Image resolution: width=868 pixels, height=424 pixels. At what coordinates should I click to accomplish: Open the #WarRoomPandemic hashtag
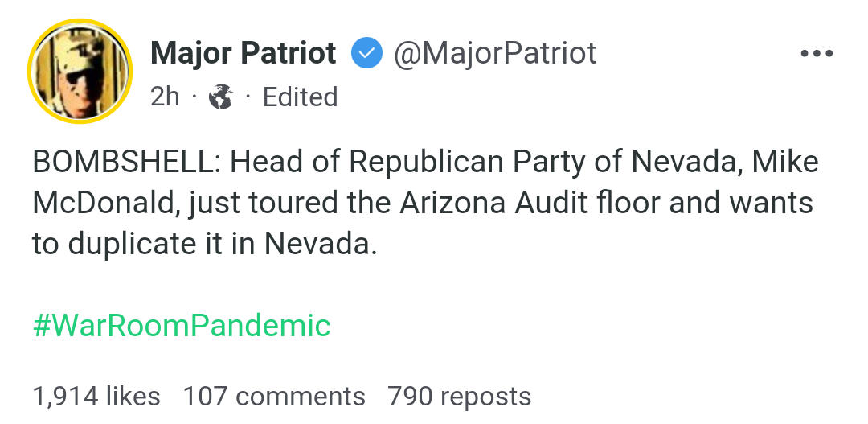point(182,326)
